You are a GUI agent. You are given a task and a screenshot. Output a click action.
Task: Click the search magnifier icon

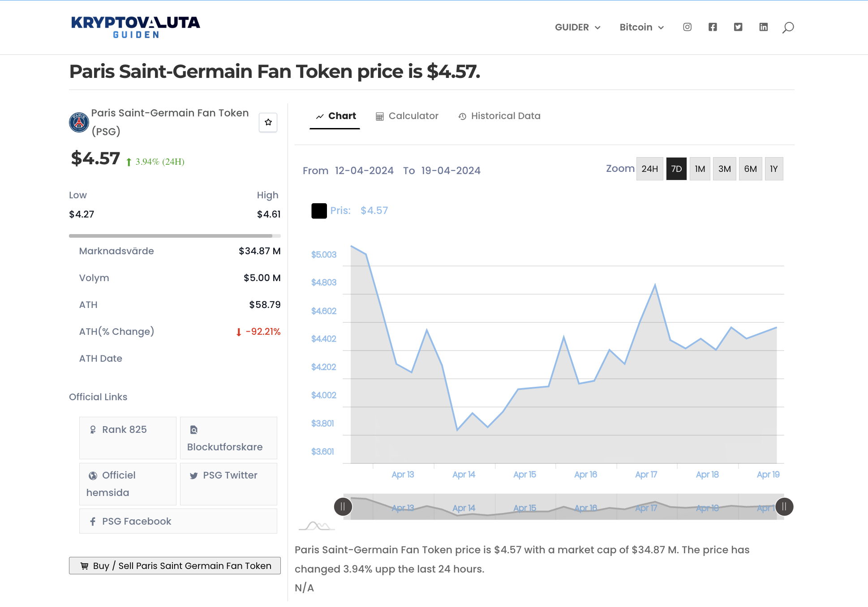[788, 28]
